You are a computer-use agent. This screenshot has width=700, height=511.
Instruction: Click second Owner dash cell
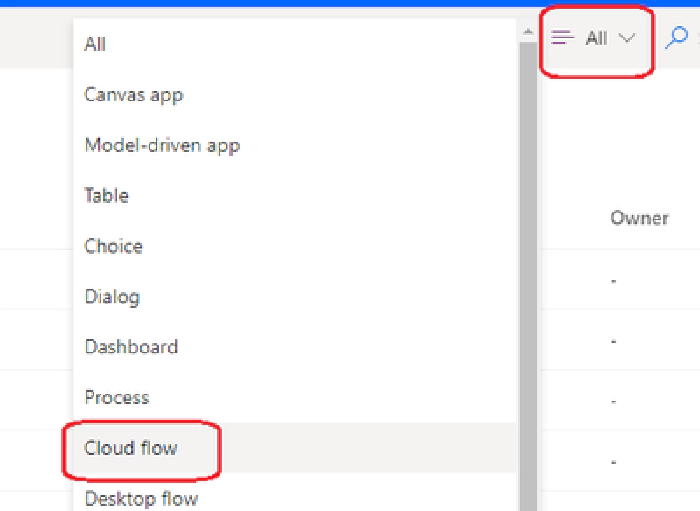click(613, 342)
